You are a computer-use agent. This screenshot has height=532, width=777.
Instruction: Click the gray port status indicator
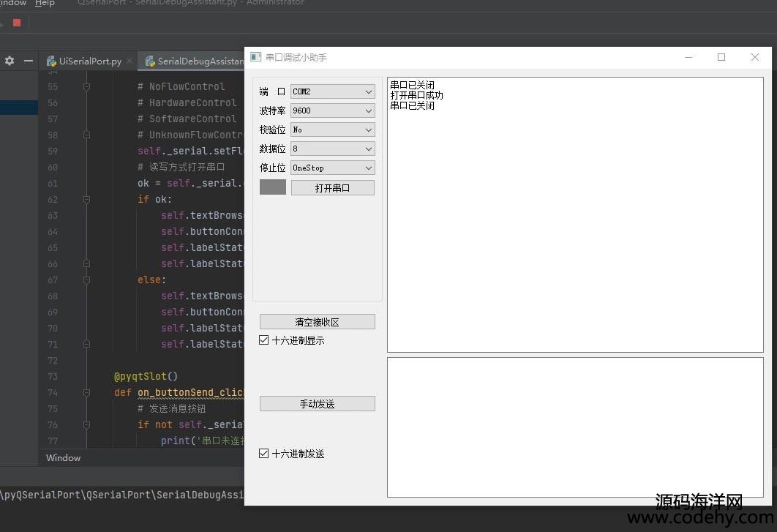(273, 187)
